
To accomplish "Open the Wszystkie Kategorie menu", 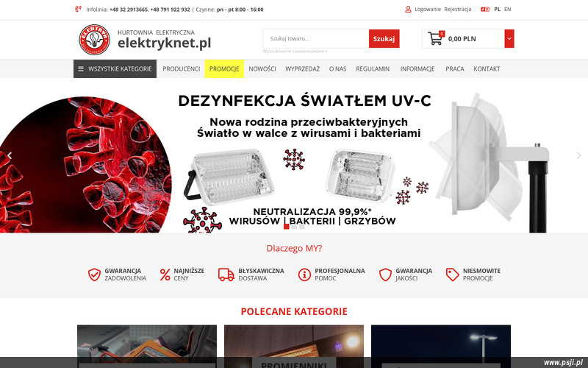I will tap(115, 68).
